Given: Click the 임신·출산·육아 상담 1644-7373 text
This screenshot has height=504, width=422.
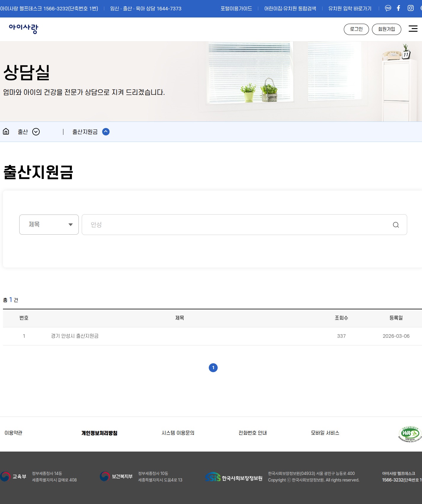Looking at the screenshot, I should (x=146, y=9).
